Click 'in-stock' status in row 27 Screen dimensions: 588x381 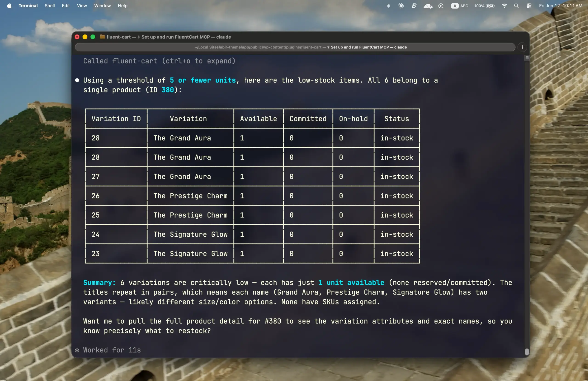[397, 177]
